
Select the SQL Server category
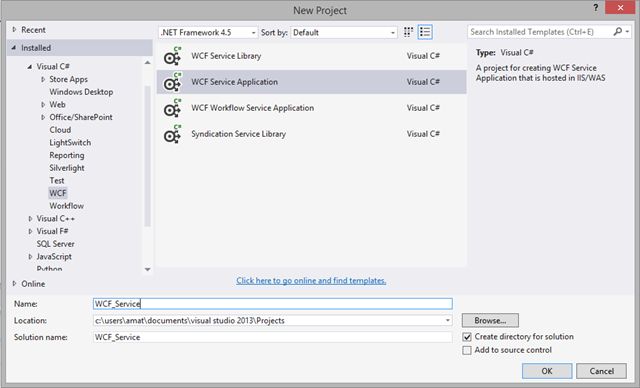point(56,244)
